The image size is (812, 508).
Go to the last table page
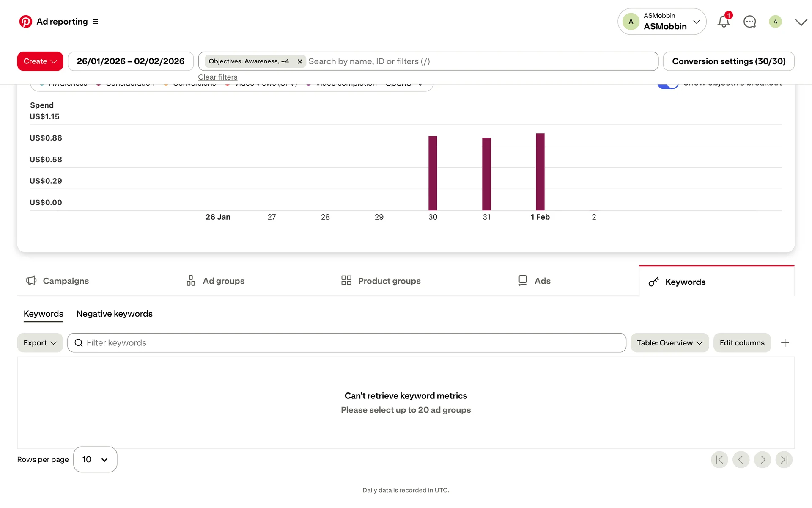tap(784, 460)
